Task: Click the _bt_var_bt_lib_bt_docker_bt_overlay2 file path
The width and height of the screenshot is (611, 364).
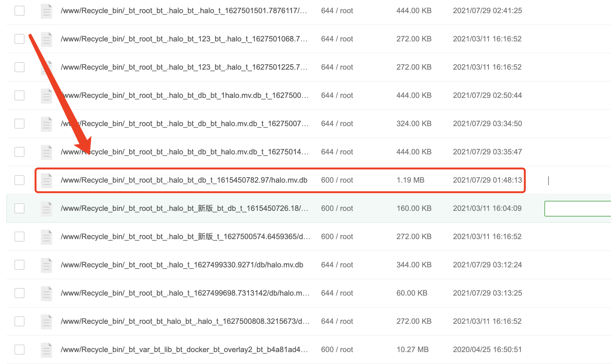Action: point(184,350)
